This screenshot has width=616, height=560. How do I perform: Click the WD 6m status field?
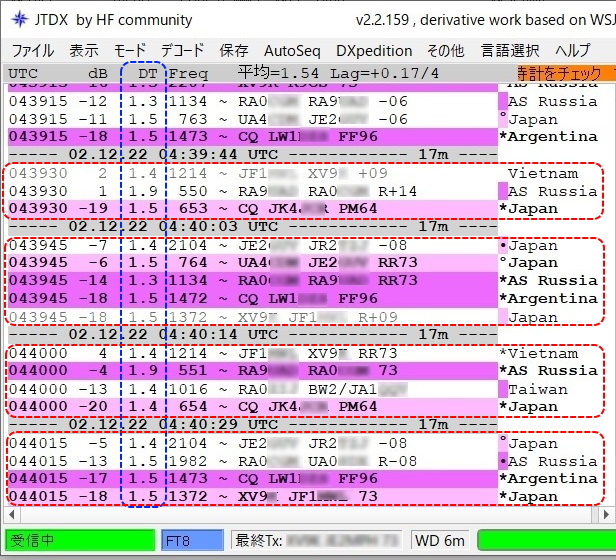tap(440, 540)
